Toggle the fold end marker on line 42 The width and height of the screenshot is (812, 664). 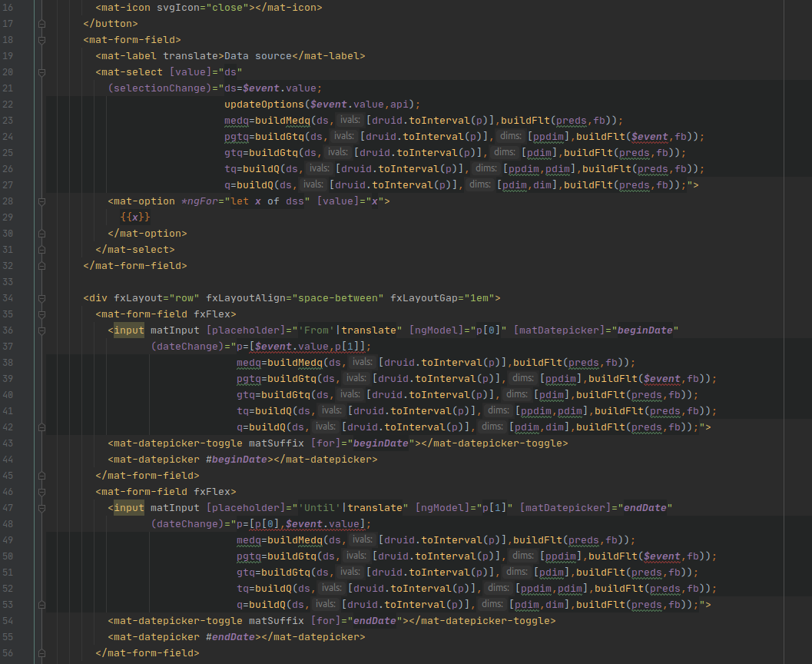point(42,427)
